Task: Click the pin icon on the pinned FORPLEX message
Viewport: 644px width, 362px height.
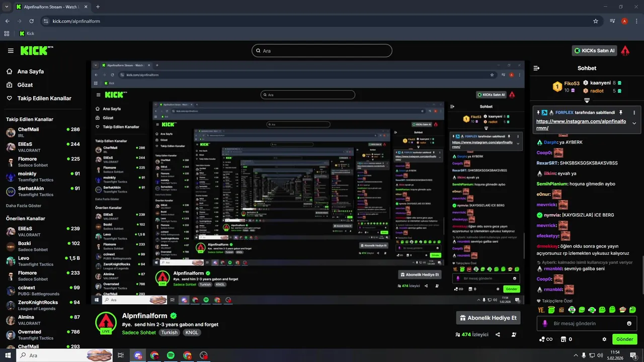Action: tap(621, 113)
